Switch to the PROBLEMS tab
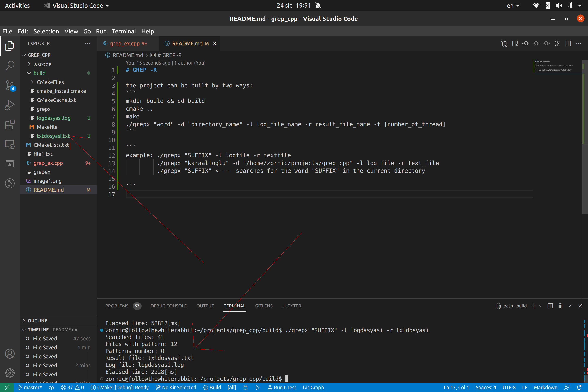Screen dimensions: 588x392 (x=117, y=306)
